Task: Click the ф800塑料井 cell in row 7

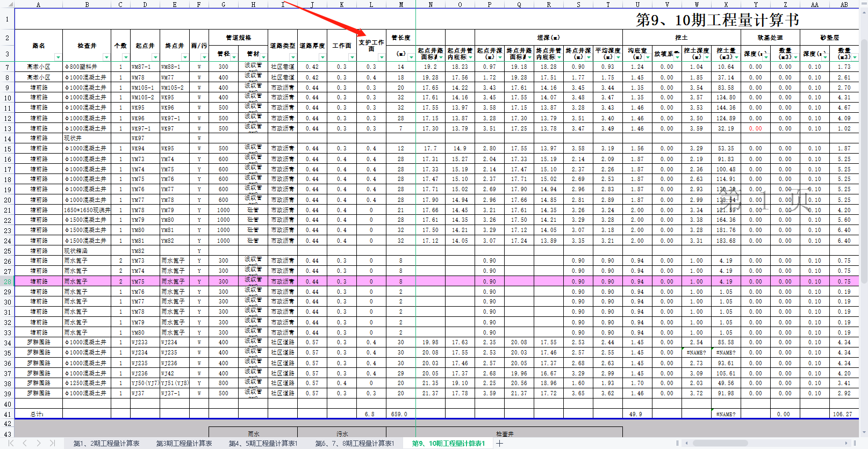Action: [x=87, y=67]
